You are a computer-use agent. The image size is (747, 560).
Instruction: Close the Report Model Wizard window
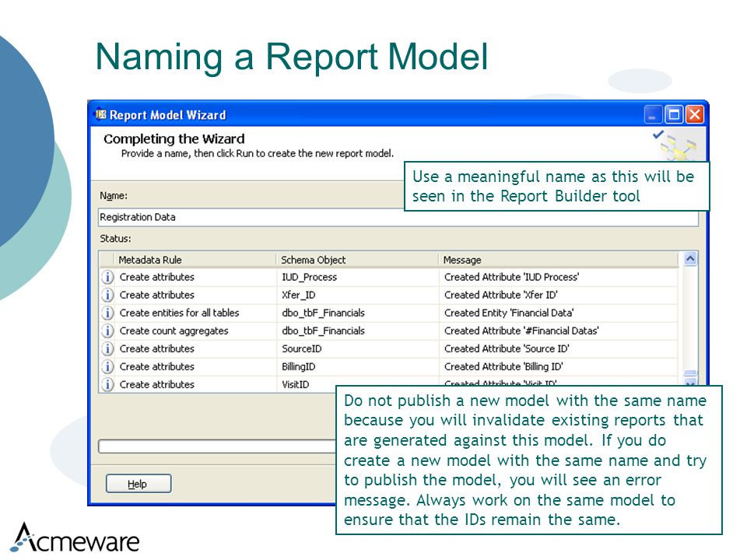pyautogui.click(x=695, y=115)
